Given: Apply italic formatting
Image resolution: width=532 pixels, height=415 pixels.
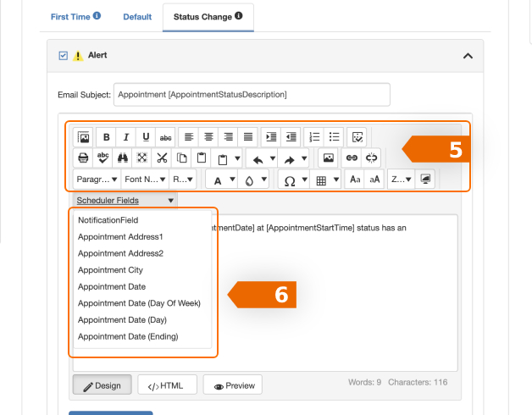Looking at the screenshot, I should tap(126, 136).
